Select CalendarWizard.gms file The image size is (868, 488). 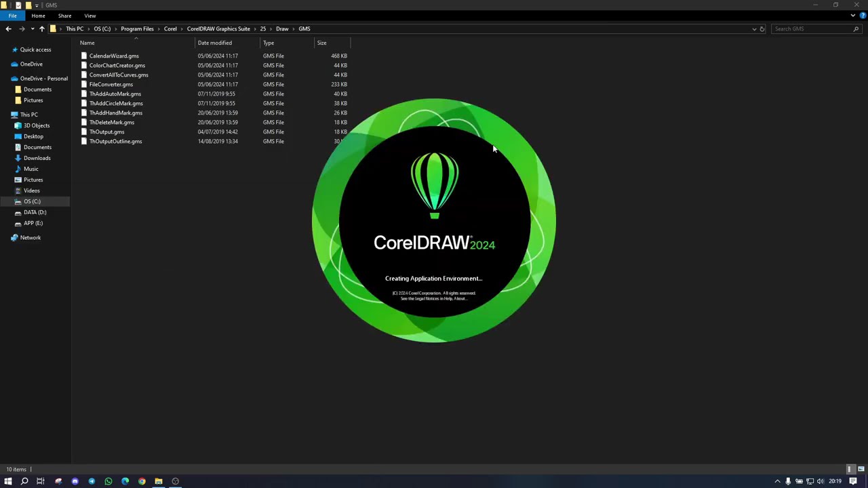point(114,56)
